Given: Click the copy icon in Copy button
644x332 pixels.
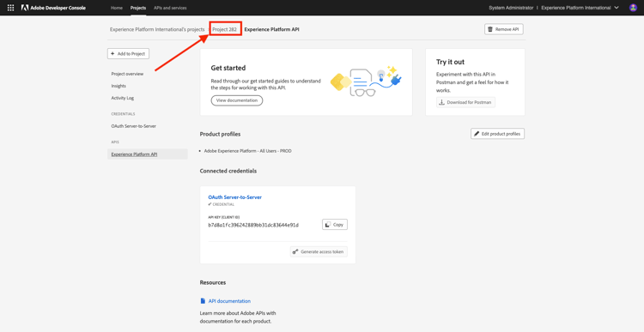Looking at the screenshot, I should pyautogui.click(x=328, y=225).
